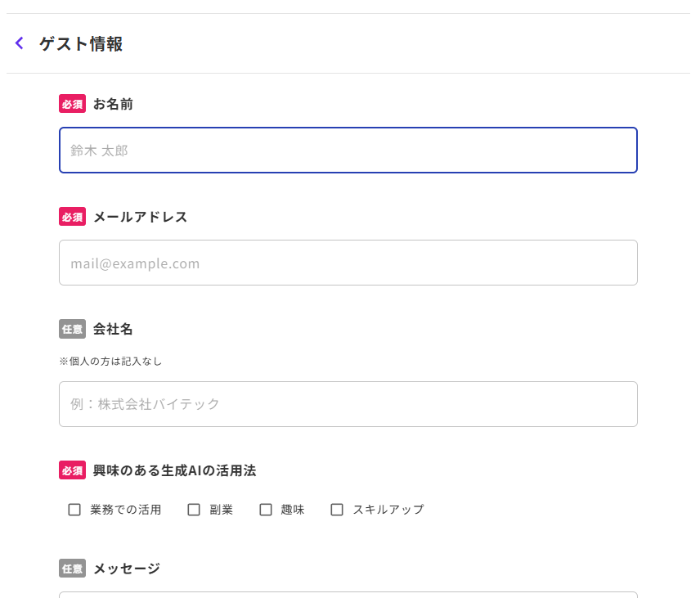Click the 任意 badge beside 会社名
700x598 pixels.
point(72,330)
